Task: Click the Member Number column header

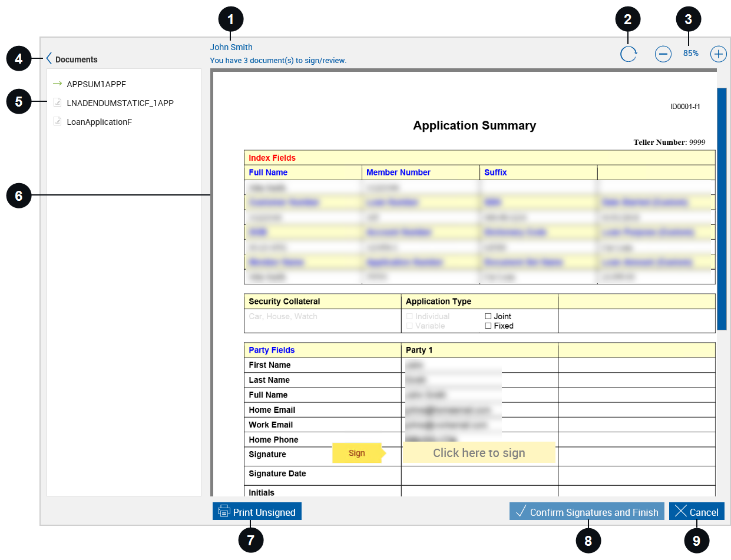Action: [x=398, y=173]
